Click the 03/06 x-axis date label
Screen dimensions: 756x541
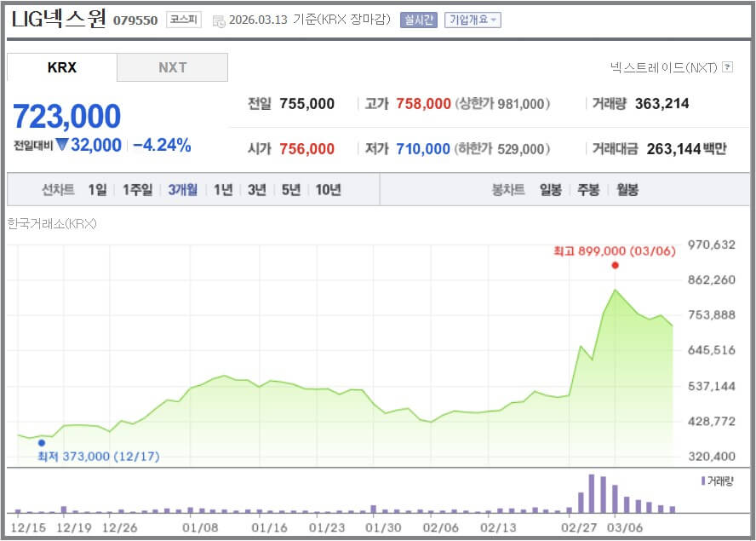(x=625, y=527)
